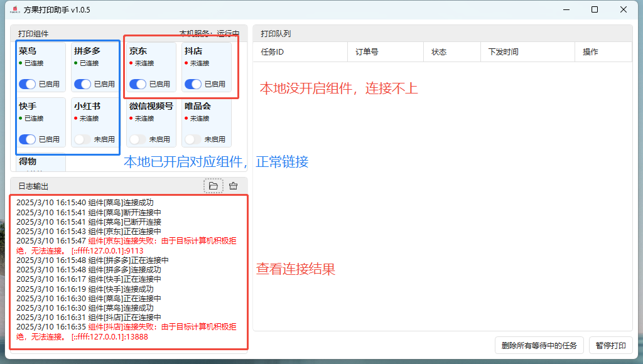
Task: Toggle the 拼多多 component switch
Action: pyautogui.click(x=82, y=84)
